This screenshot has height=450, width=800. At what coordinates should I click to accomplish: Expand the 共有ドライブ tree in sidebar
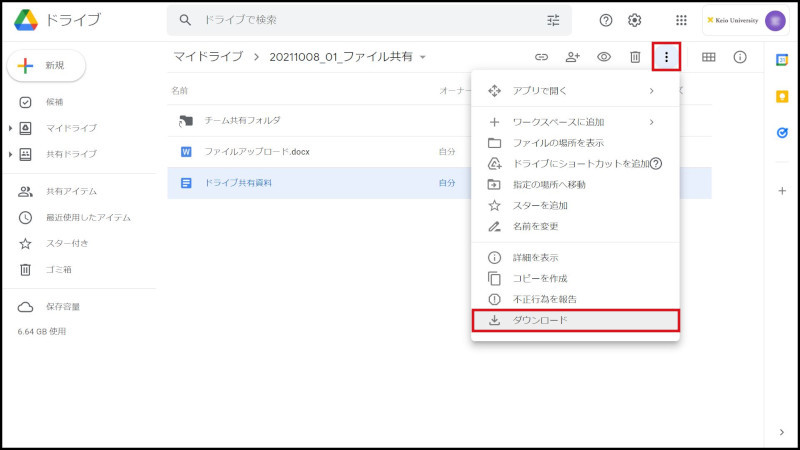[10, 154]
